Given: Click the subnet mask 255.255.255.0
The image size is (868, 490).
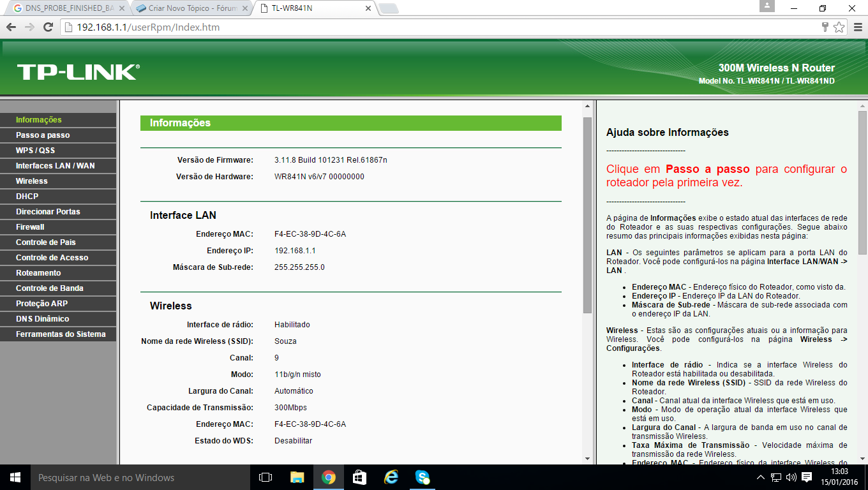Looking at the screenshot, I should [x=299, y=267].
